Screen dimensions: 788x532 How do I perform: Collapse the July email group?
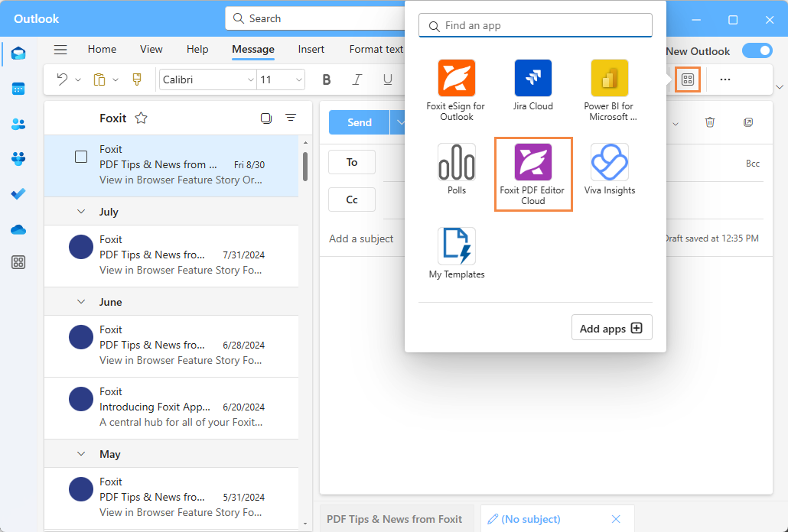pyautogui.click(x=82, y=212)
